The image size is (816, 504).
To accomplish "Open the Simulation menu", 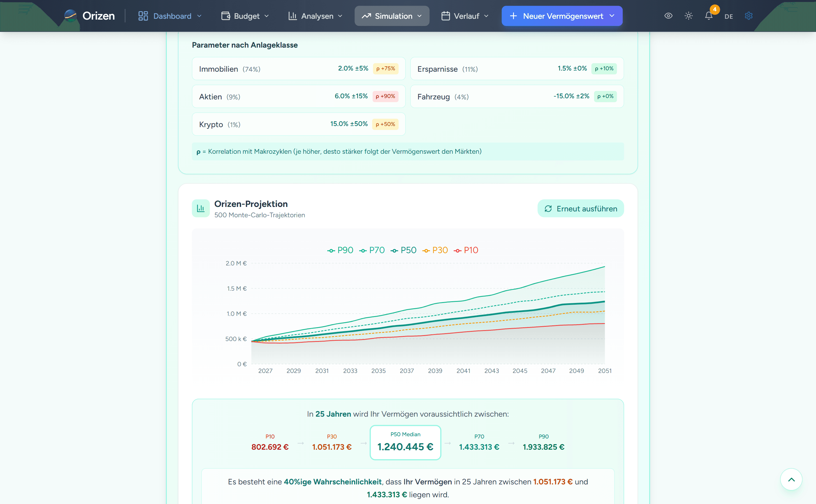I will click(392, 16).
